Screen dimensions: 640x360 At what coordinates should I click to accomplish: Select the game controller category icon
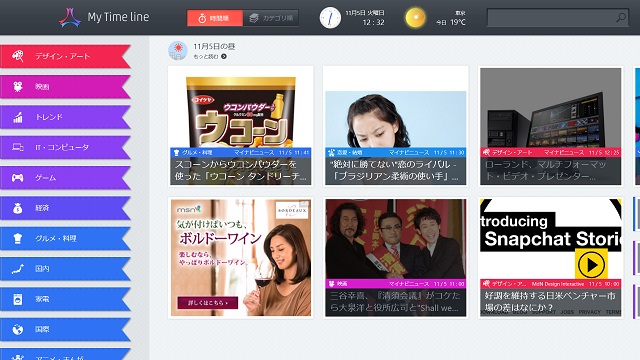(18, 178)
